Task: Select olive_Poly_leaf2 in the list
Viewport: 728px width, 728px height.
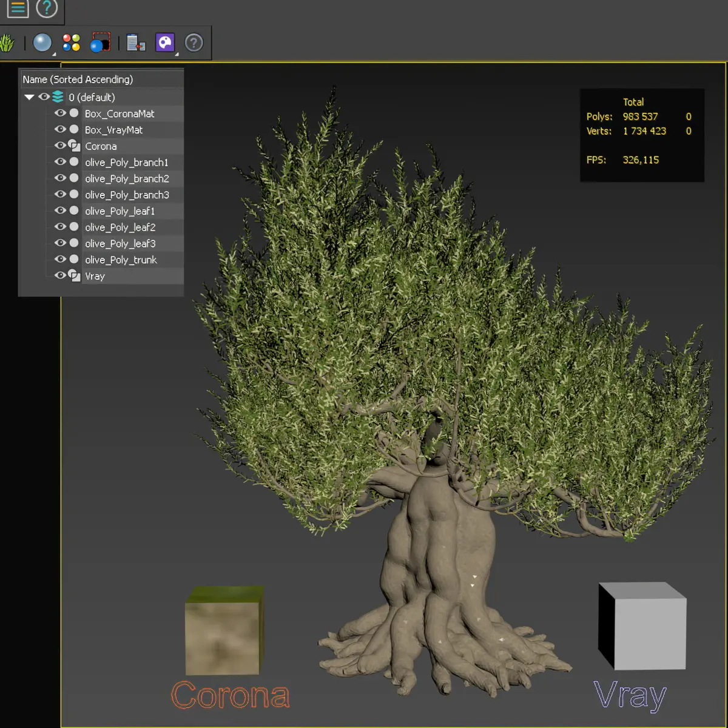Action: point(120,227)
